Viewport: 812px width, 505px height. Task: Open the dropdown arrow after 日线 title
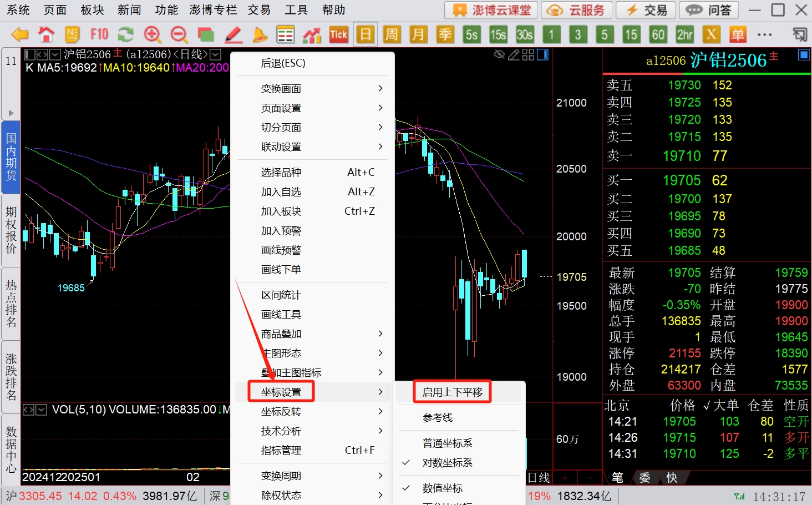pyautogui.click(x=216, y=54)
